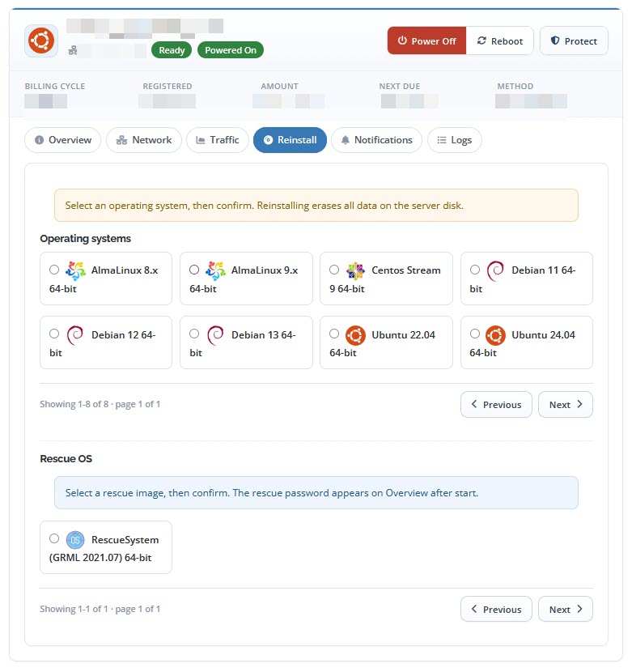Click the AlmaLinux 9.x logo icon
This screenshot has width=632, height=672.
click(215, 271)
